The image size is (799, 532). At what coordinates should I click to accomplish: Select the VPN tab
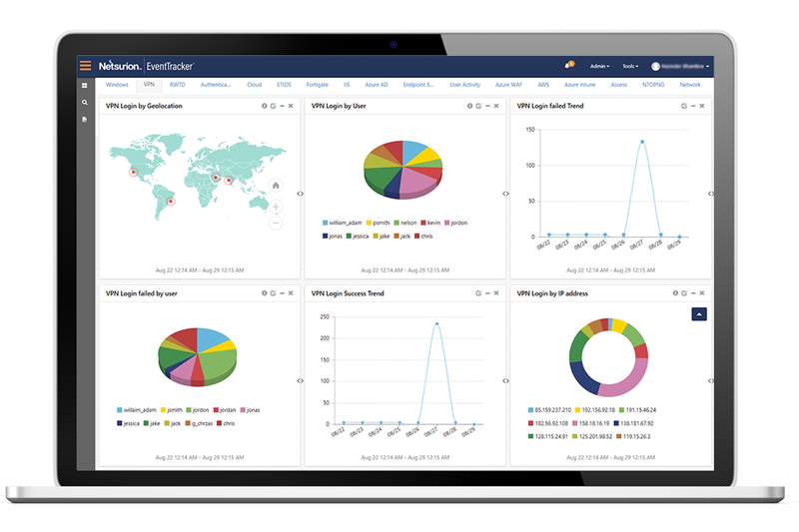coord(149,85)
